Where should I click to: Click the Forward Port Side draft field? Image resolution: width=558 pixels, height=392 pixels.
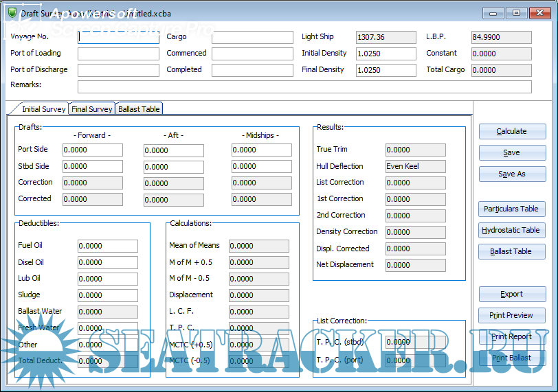(x=92, y=150)
